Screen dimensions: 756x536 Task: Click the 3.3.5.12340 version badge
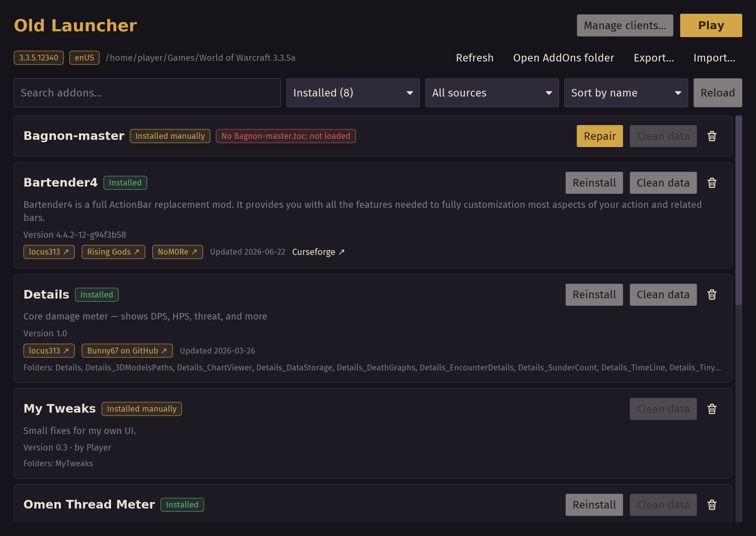(x=39, y=58)
